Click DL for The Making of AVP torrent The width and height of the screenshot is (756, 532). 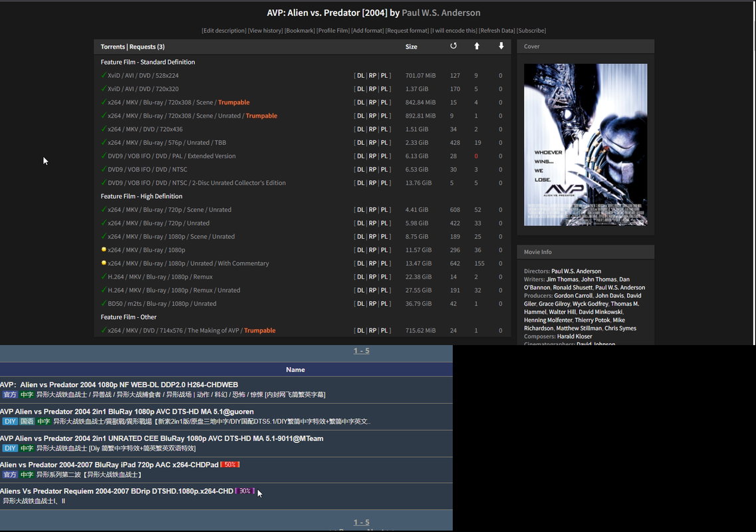(x=360, y=331)
